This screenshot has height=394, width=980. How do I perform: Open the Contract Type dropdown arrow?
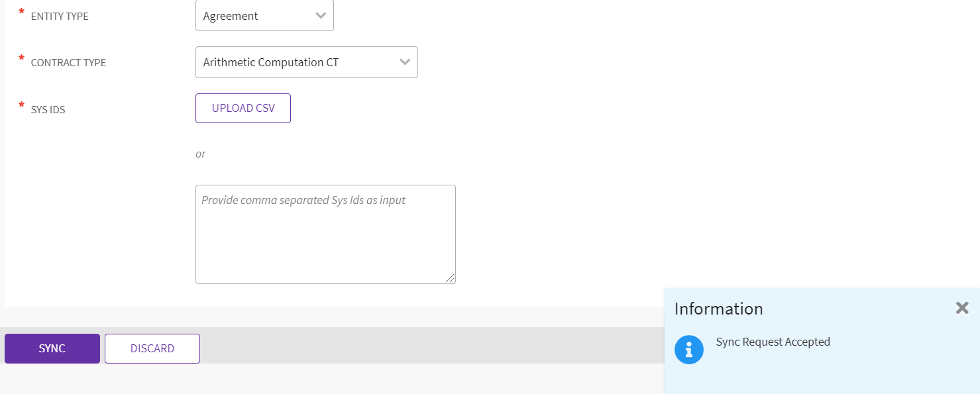405,62
